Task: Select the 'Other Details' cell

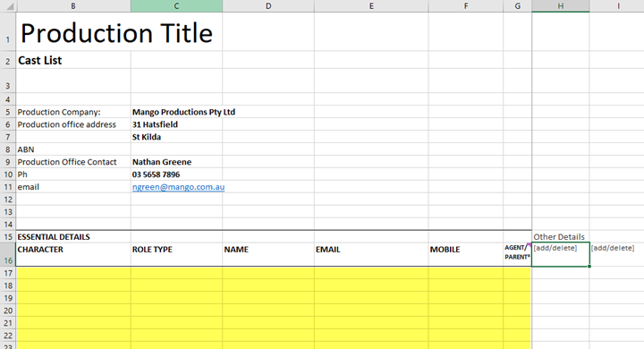Action: (x=561, y=237)
